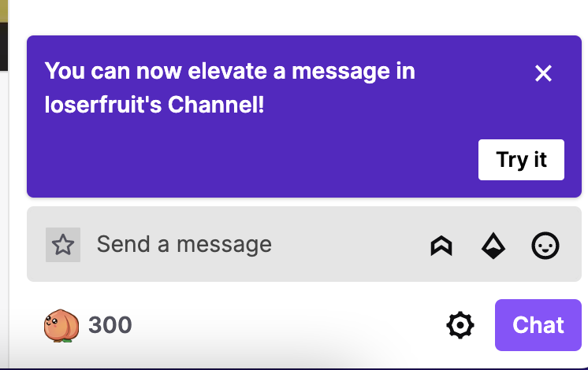Click the star icon in message box

pyautogui.click(x=63, y=245)
